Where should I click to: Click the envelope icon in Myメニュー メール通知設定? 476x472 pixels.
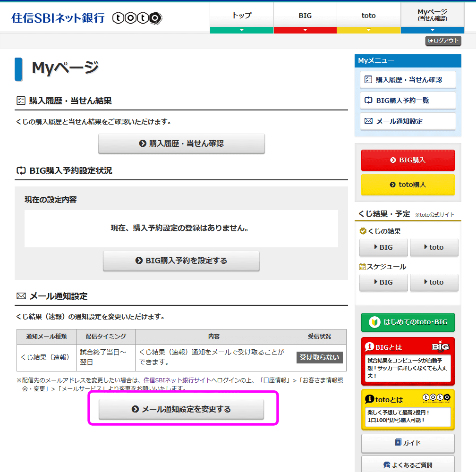tap(368, 121)
